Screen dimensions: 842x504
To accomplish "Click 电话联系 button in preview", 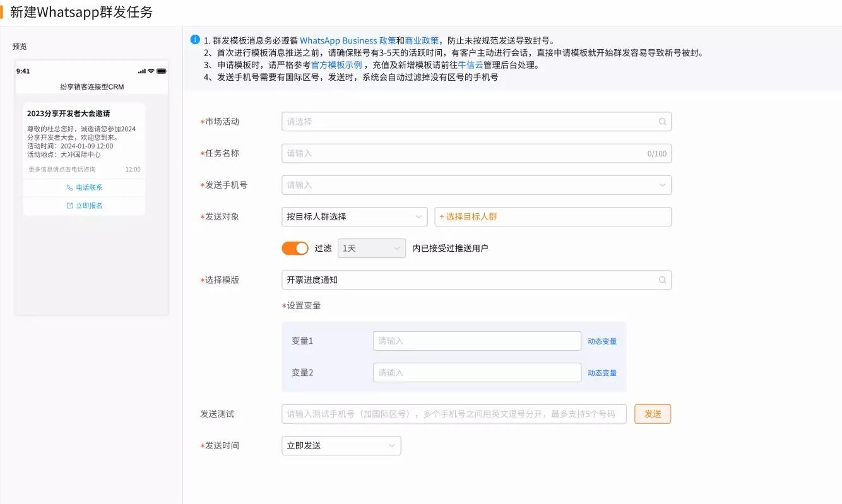I will click(x=84, y=187).
